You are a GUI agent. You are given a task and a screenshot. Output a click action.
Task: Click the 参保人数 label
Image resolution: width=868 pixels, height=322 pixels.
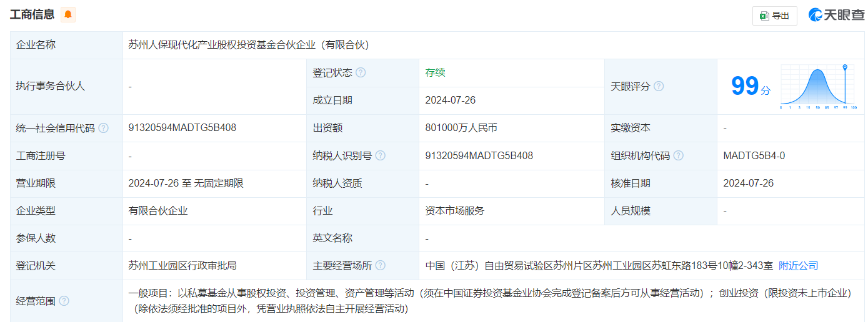coord(36,238)
